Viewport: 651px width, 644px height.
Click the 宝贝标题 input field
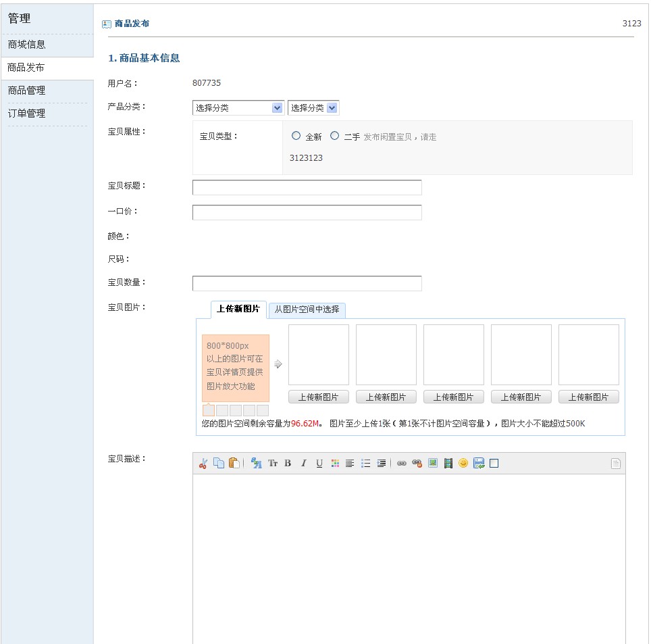[307, 187]
